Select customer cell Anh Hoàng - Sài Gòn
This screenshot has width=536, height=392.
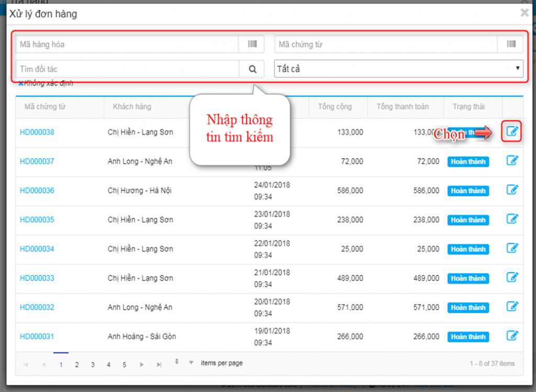(141, 337)
